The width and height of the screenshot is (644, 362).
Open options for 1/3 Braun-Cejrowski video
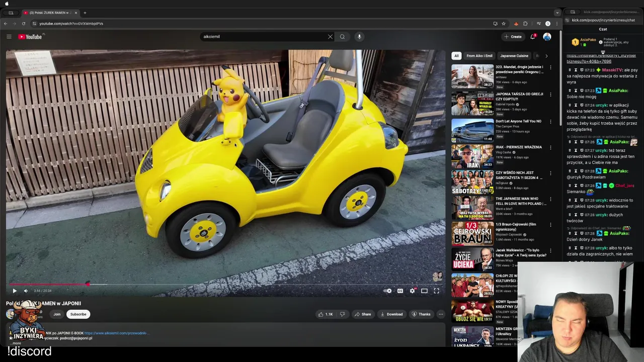pyautogui.click(x=550, y=225)
